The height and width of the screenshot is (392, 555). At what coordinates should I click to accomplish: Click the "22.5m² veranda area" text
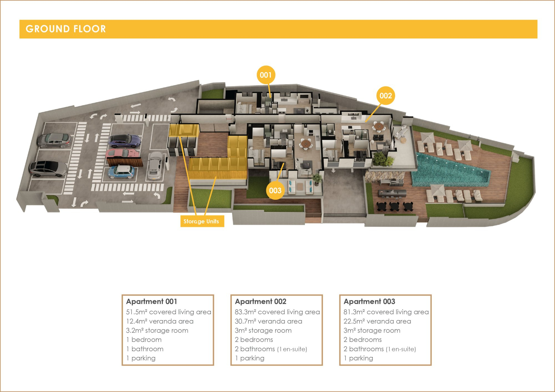click(377, 321)
